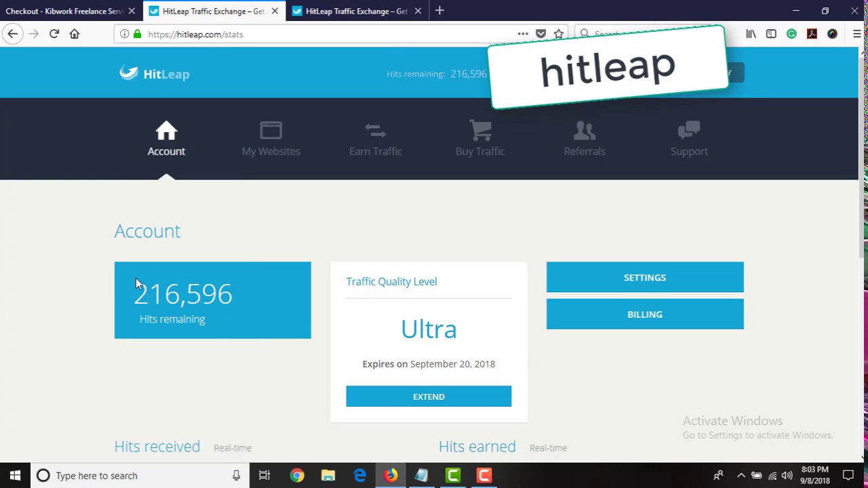Viewport: 868px width, 488px height.
Task: Click the Hits received heading
Action: (157, 446)
